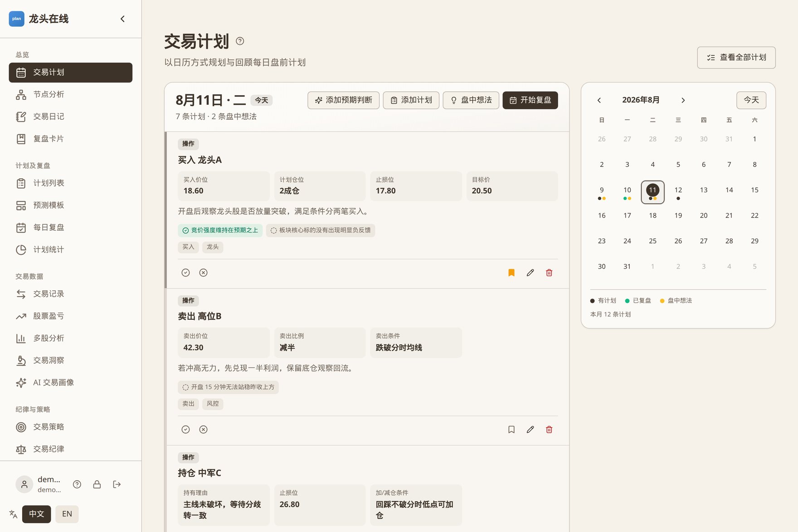Image resolution: width=798 pixels, height=532 pixels.
Task: Click the plan app logo
Action: coord(17,19)
